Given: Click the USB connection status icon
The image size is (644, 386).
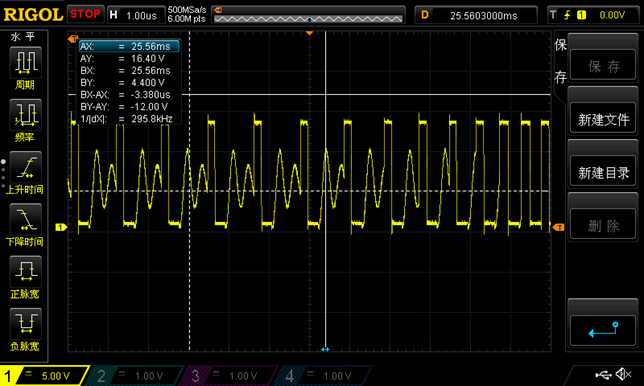Looking at the screenshot, I should tap(603, 374).
